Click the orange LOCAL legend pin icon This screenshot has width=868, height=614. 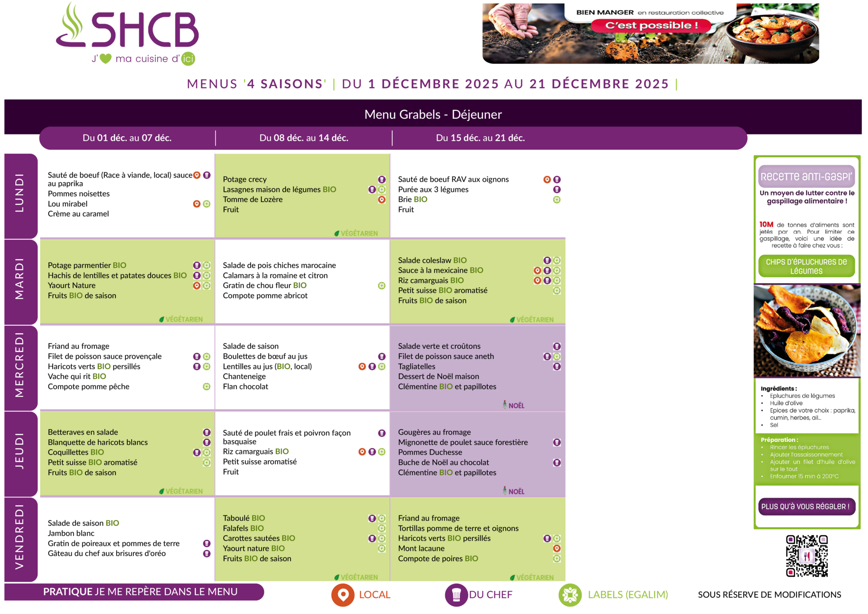coord(343,595)
